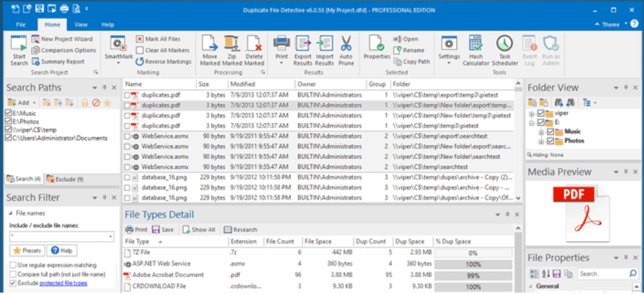
Task: Click the File Properties search field
Action: (x=608, y=274)
